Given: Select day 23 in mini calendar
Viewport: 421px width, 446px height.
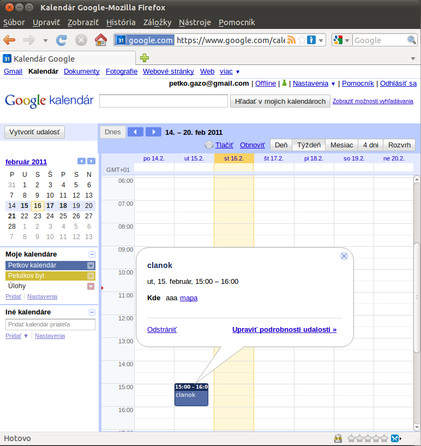Looking at the screenshot, I should pos(37,216).
